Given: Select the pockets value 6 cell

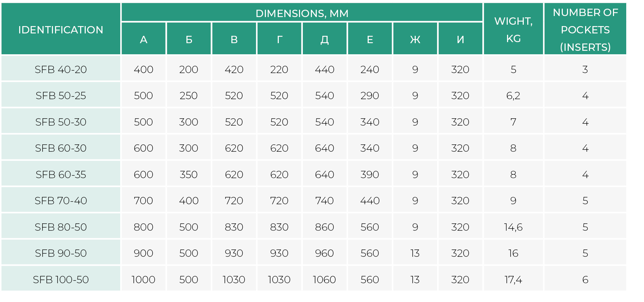Looking at the screenshot, I should [585, 279].
